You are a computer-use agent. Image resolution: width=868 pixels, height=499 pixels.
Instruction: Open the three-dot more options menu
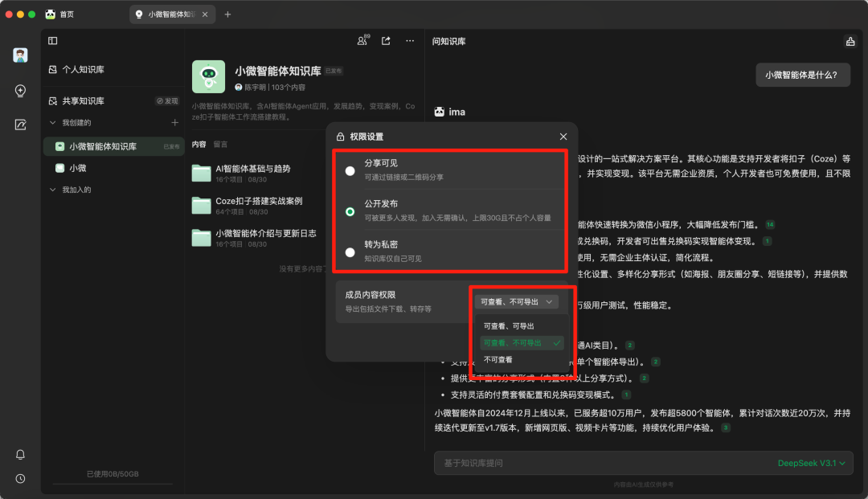410,41
